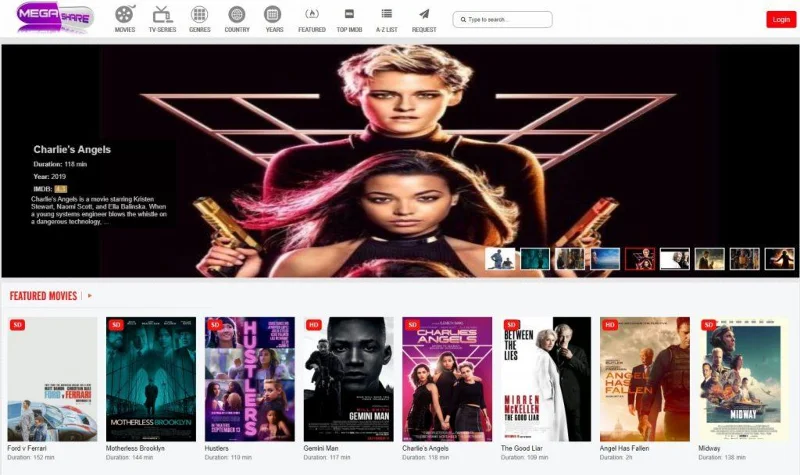Open the Country globe icon

(x=237, y=14)
